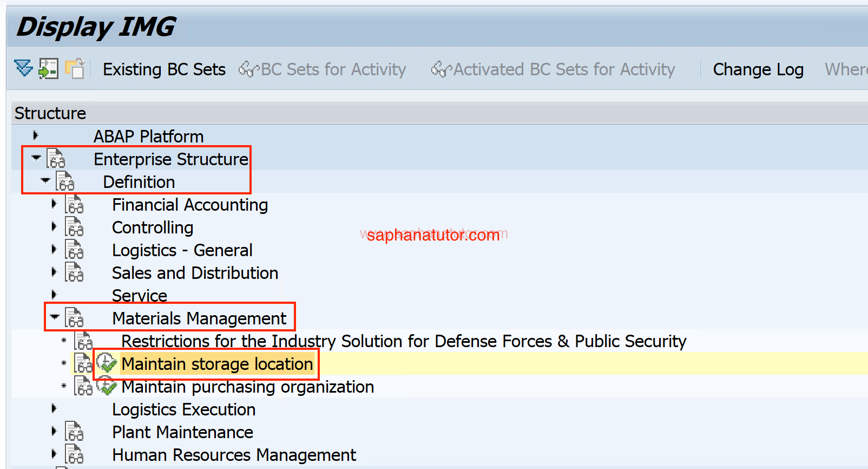Select Logistics - General in the tree
Screen dimensions: 868x469
(182, 250)
